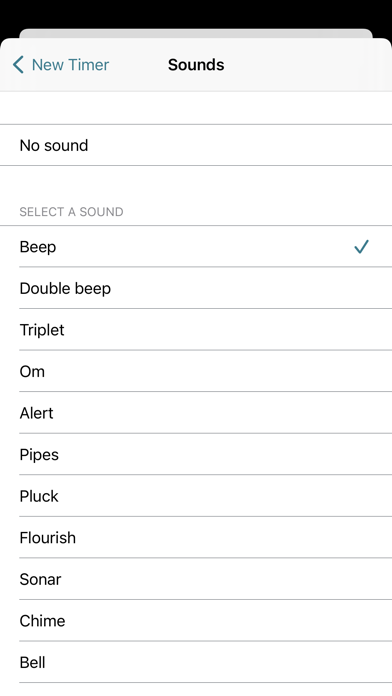Choose the Chime sound
Image resolution: width=392 pixels, height=696 pixels.
(x=196, y=621)
